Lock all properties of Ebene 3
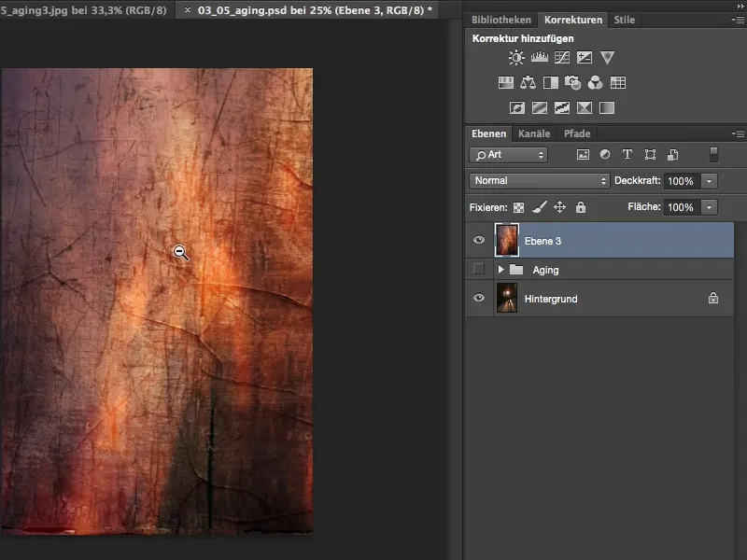The image size is (747, 560). pyautogui.click(x=582, y=207)
